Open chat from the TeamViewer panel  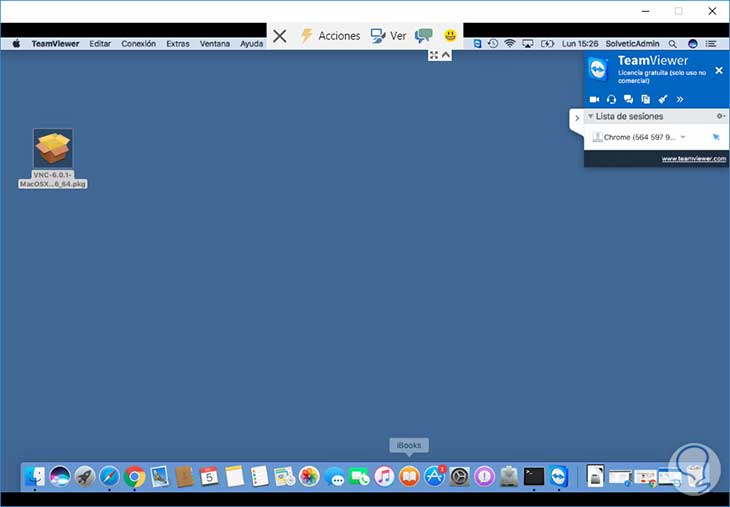click(629, 99)
